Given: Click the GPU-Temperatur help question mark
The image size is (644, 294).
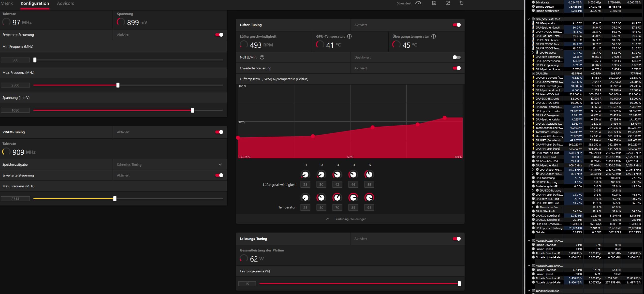Looking at the screenshot, I should tap(350, 36).
